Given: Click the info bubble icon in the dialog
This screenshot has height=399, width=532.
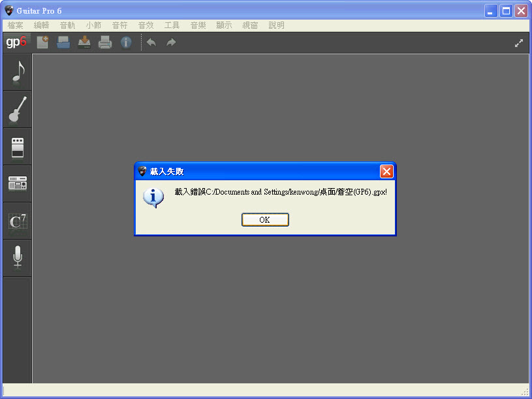Looking at the screenshot, I should tap(153, 198).
